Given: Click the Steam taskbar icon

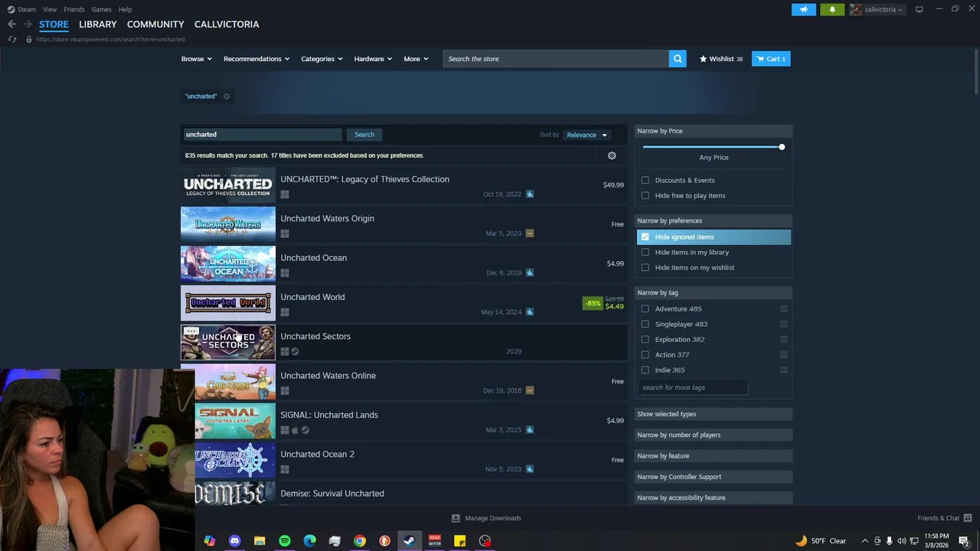Looking at the screenshot, I should point(410,541).
